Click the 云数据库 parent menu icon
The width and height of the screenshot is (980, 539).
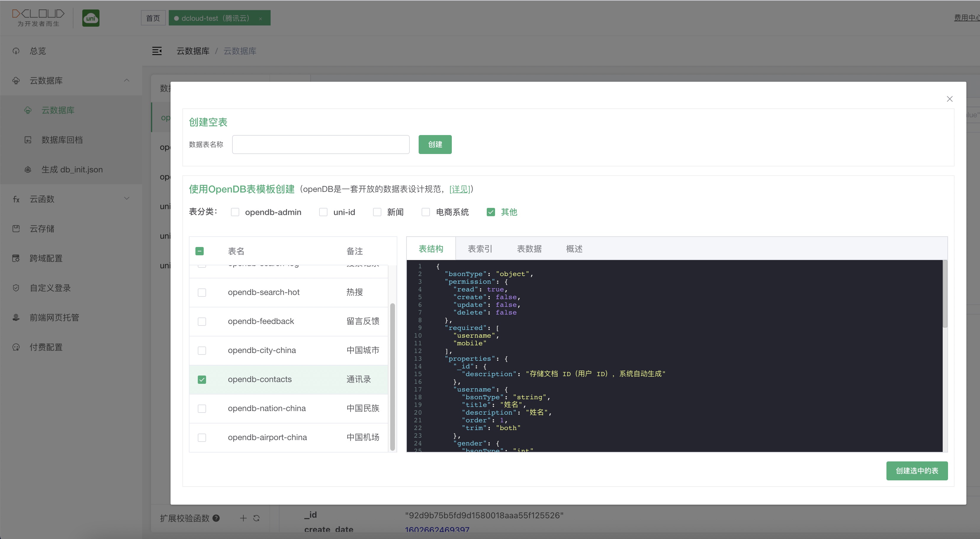(16, 81)
